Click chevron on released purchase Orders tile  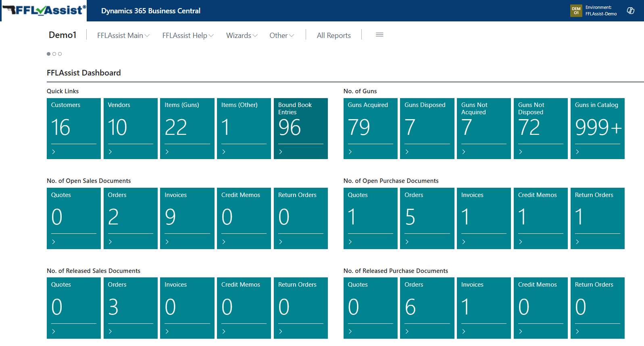(x=407, y=331)
